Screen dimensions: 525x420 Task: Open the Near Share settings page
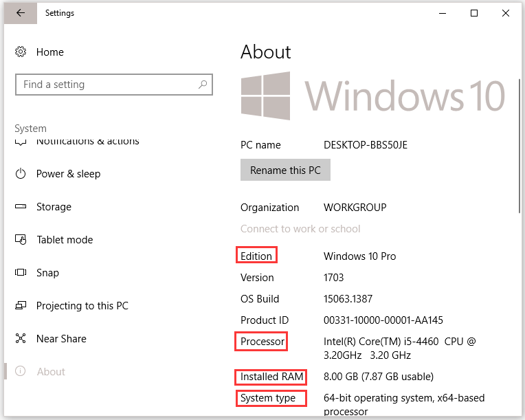(61, 339)
